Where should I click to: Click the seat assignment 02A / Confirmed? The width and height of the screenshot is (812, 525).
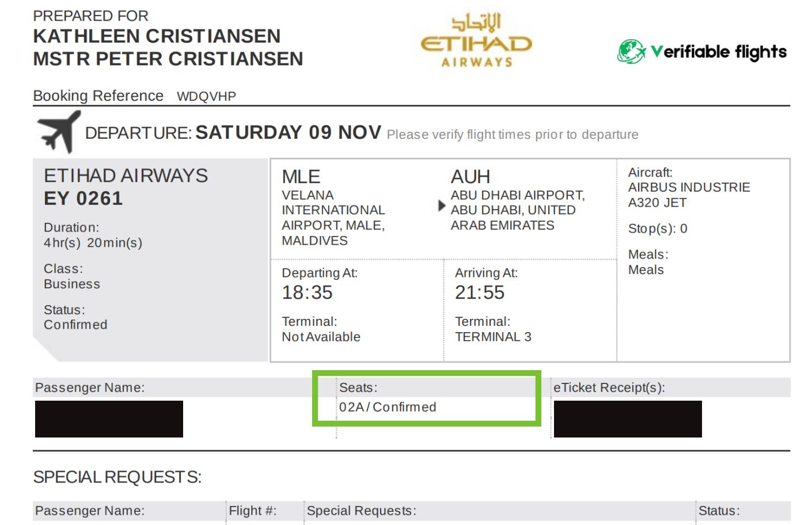tap(387, 407)
